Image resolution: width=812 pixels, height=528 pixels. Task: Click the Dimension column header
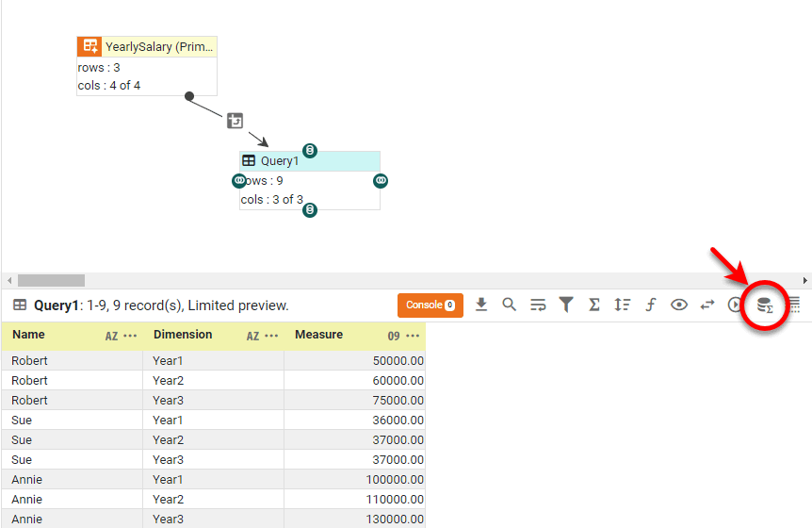pos(213,336)
